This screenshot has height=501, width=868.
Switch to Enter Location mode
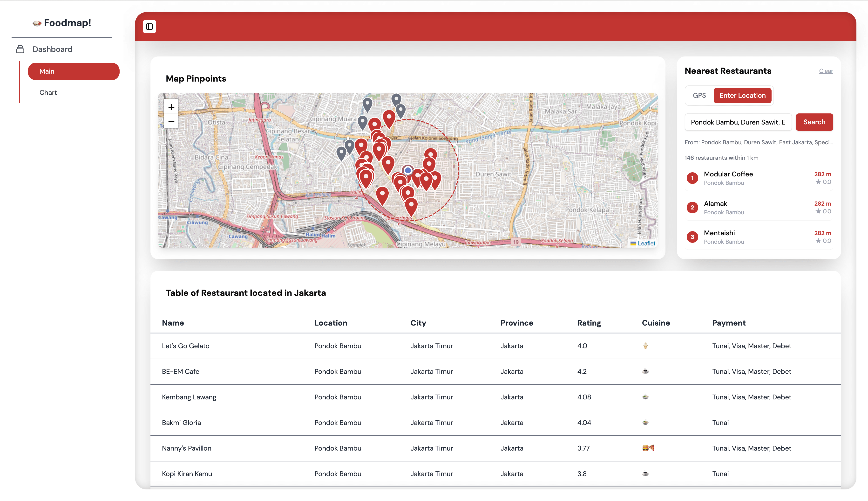tap(743, 95)
